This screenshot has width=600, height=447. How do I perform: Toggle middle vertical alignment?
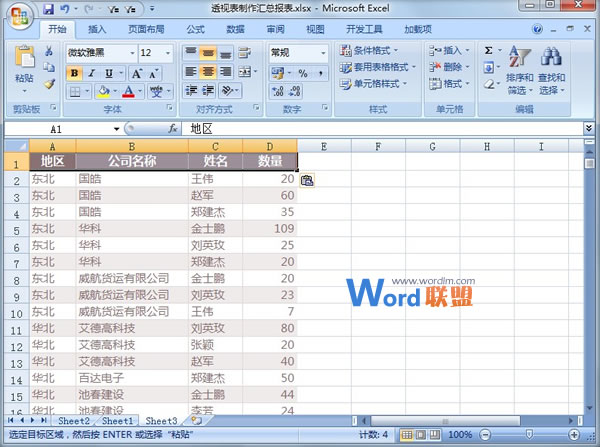coord(208,52)
